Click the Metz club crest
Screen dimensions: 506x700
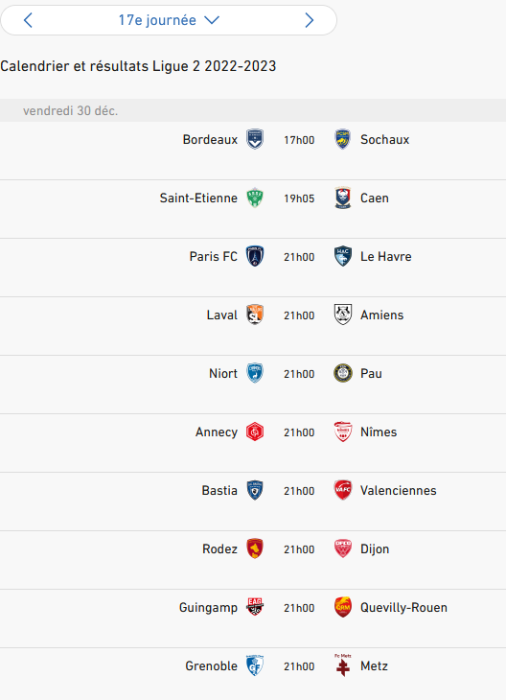[343, 665]
